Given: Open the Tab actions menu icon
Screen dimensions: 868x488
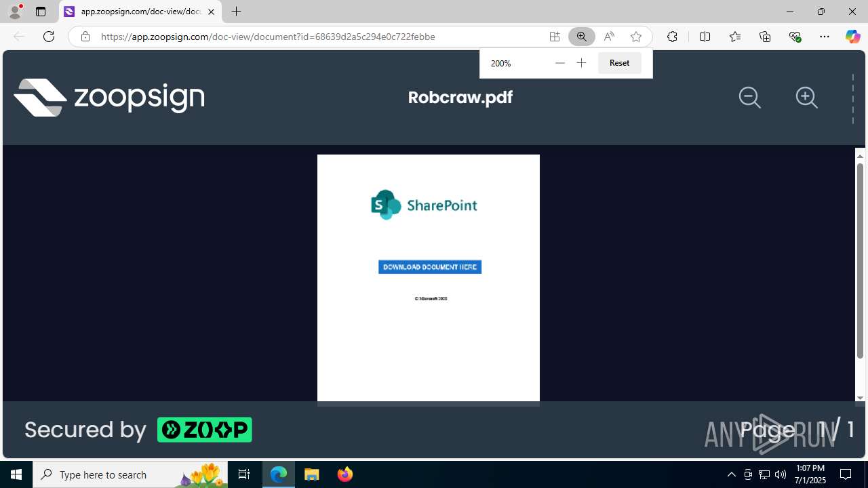Looking at the screenshot, I should point(41,12).
